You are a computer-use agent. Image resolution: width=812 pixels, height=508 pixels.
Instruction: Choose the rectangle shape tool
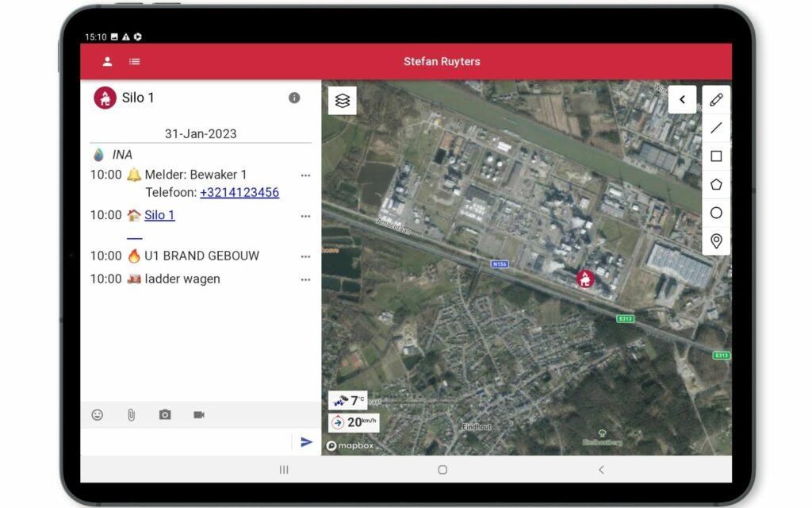tap(716, 156)
